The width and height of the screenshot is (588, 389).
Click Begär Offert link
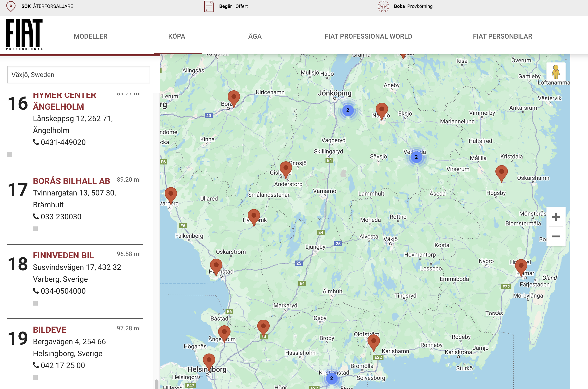click(233, 6)
